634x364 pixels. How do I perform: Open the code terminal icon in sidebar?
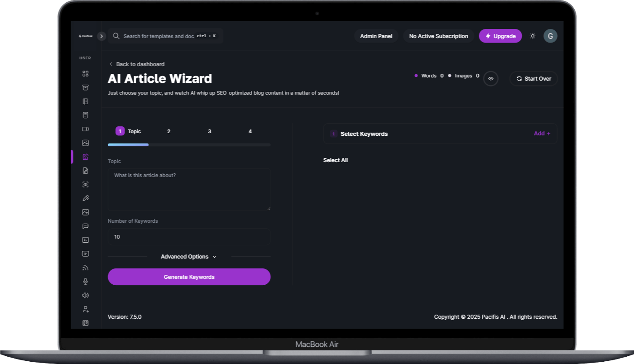coord(86,240)
